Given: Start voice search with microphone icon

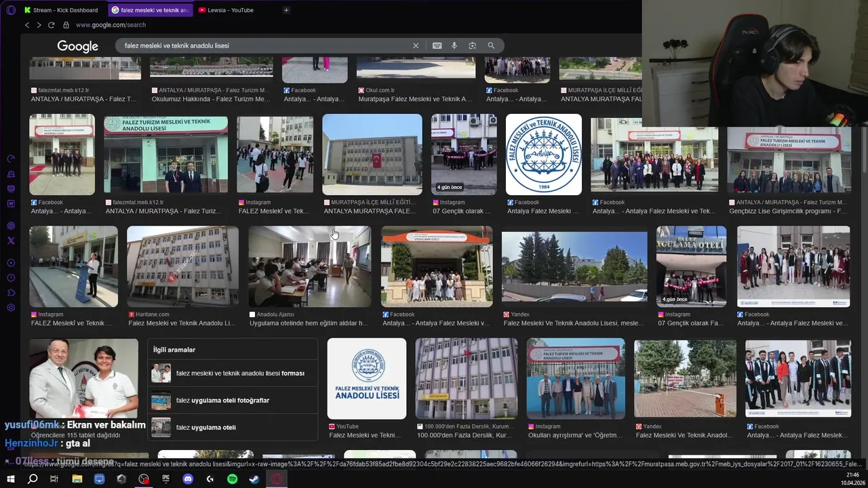Looking at the screenshot, I should 454,45.
